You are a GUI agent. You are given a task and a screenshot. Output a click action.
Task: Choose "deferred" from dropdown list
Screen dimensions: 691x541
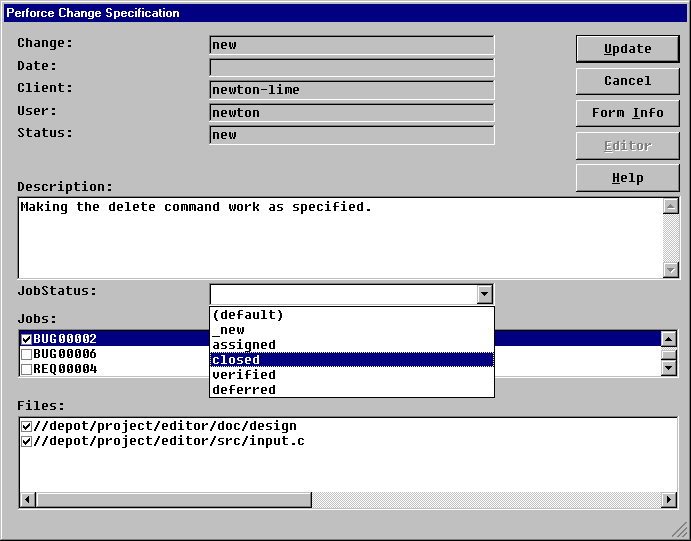(351, 390)
